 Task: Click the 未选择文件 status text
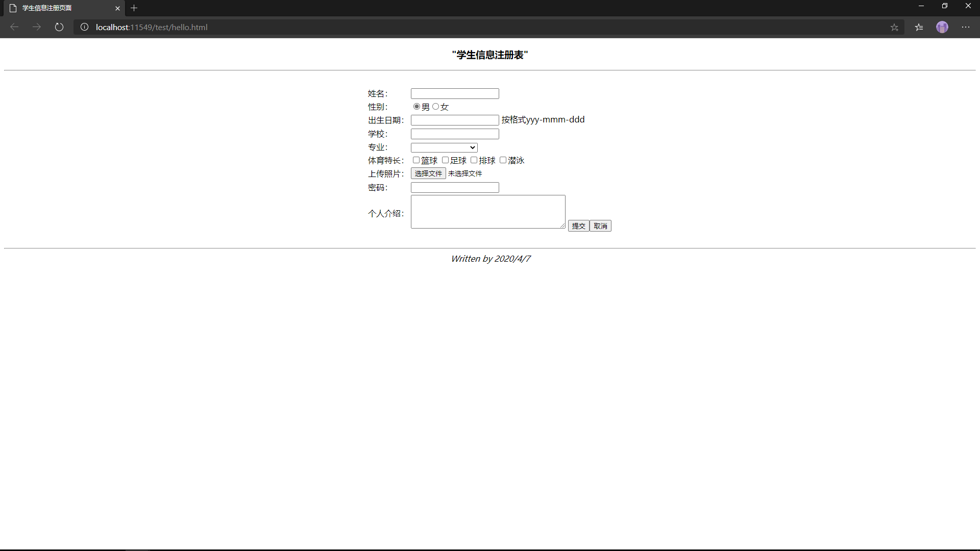[465, 173]
